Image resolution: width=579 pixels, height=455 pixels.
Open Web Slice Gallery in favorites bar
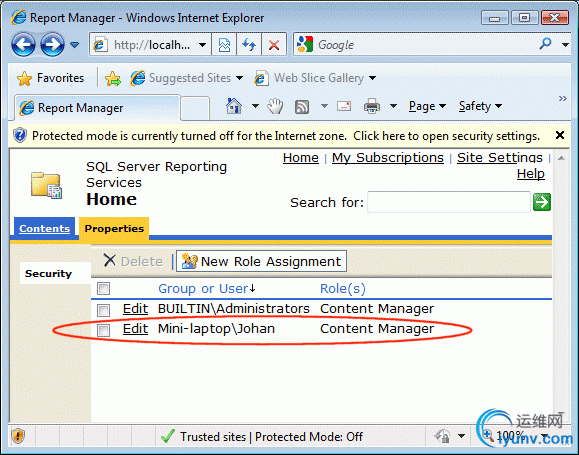click(x=315, y=78)
